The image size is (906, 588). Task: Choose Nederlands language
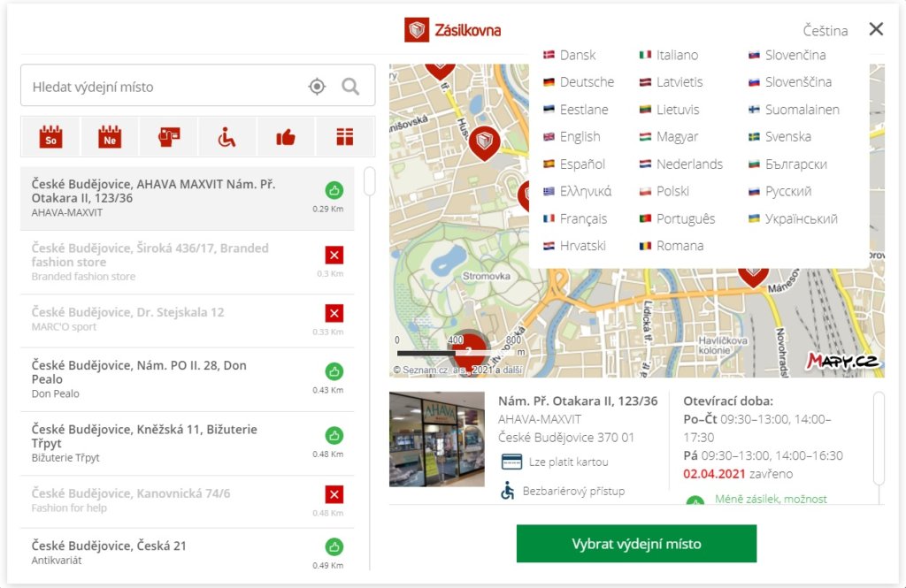point(681,164)
